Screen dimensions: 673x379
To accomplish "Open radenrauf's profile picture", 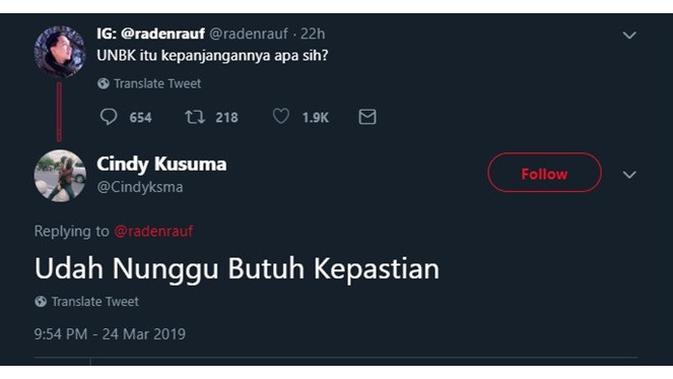I will point(60,52).
